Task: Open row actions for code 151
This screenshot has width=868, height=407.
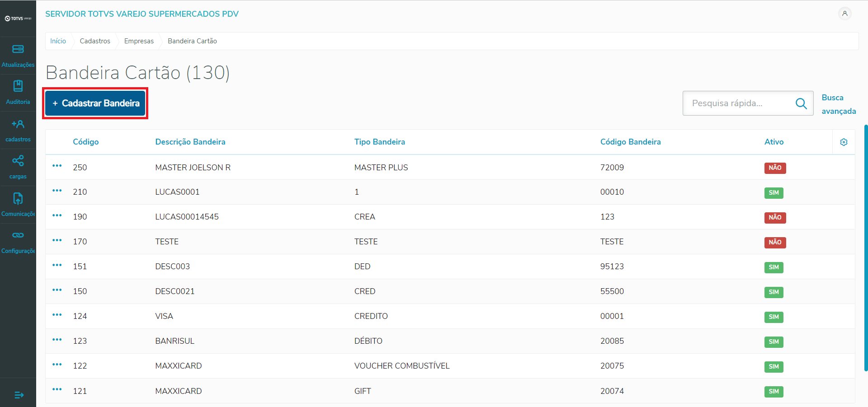Action: click(57, 265)
